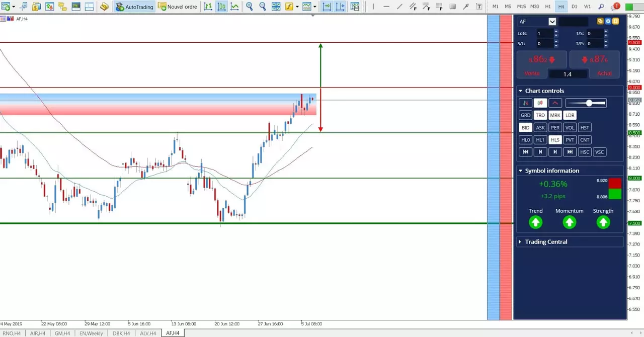
Task: Select the Fibonacci retracement tool
Action: pos(439,7)
